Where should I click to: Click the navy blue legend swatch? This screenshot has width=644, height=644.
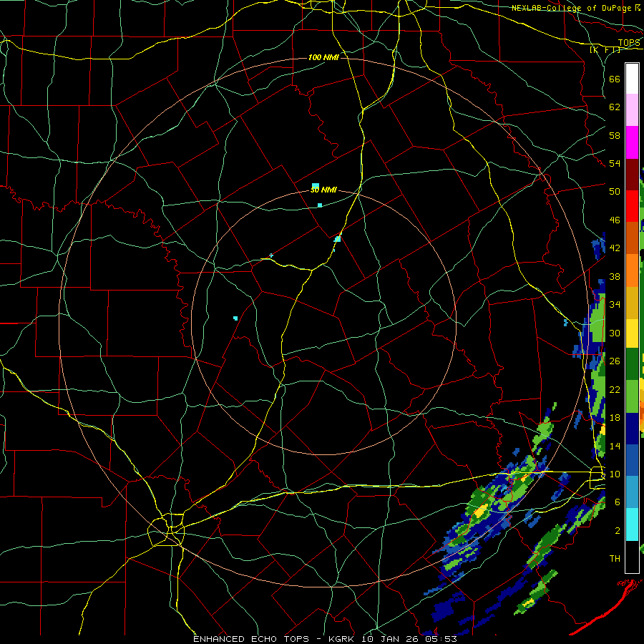632,429
